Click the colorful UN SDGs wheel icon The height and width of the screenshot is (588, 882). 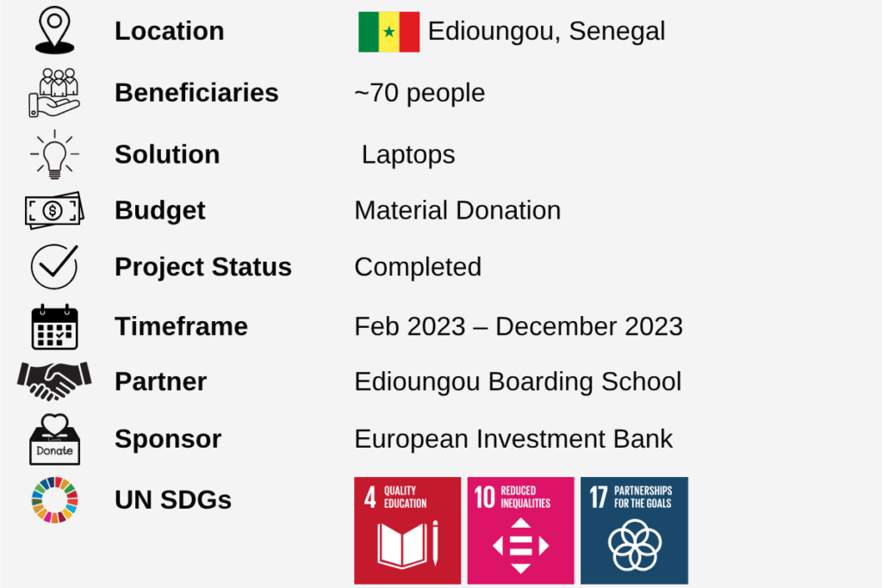coord(54,499)
